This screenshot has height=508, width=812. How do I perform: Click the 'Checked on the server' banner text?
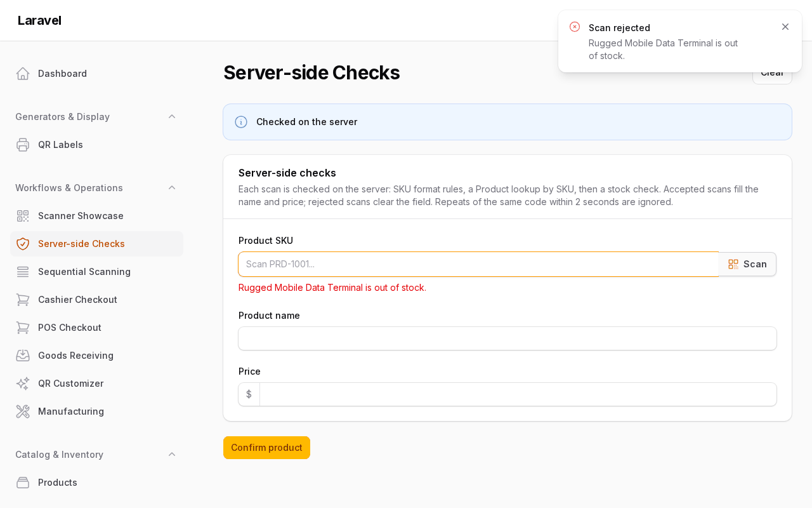pyautogui.click(x=306, y=122)
